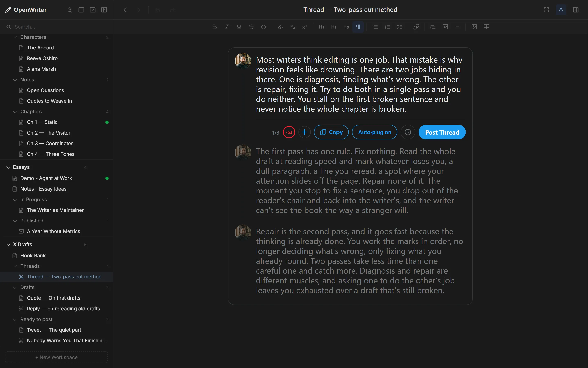
Task: Collapse the Characters folder
Action: 15,37
